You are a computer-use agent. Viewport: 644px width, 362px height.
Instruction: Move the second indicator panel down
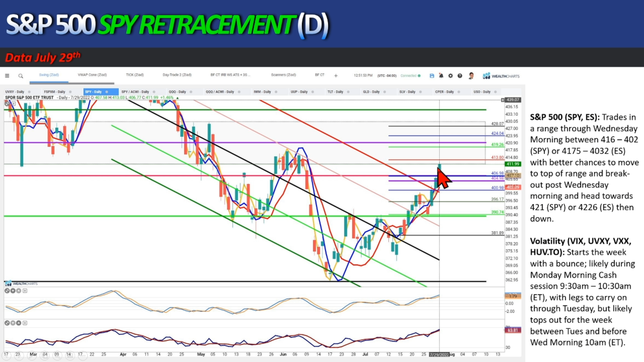13,323
